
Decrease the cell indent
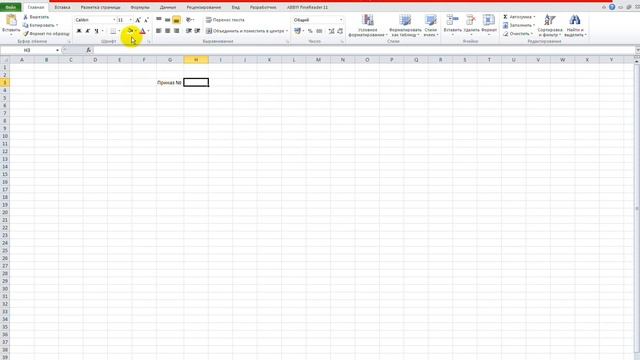click(189, 31)
